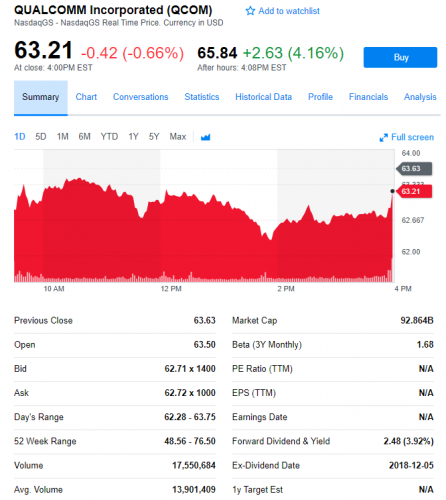
Task: Open the Analysis tab
Action: 420,97
